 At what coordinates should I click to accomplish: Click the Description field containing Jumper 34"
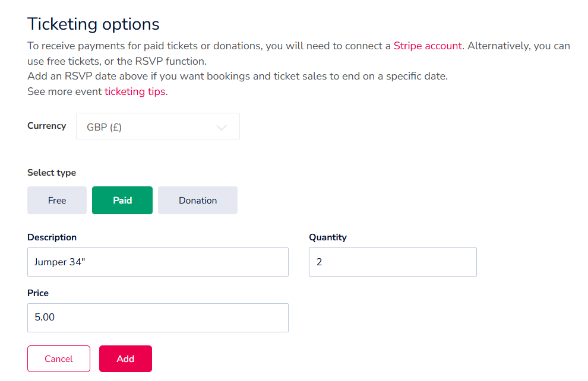pyautogui.click(x=157, y=262)
